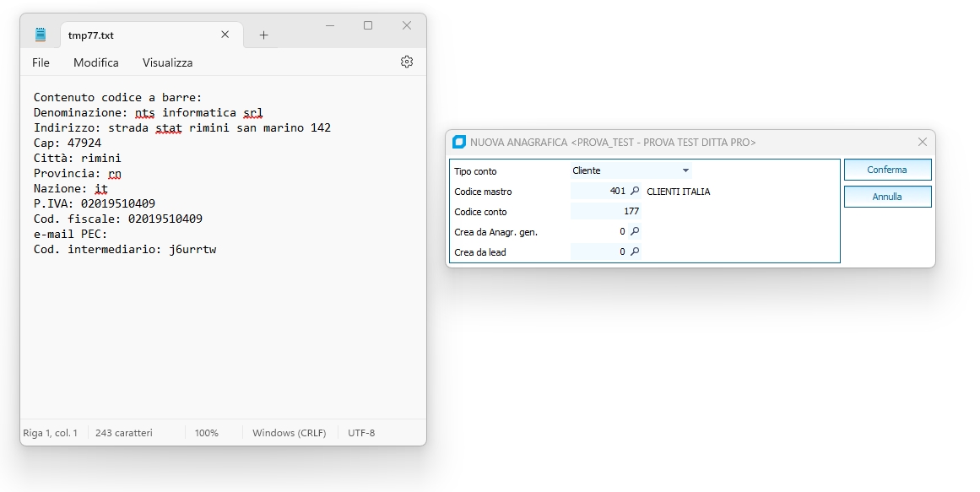Click the Denominazione line in Notepad
980x492 pixels.
click(148, 112)
